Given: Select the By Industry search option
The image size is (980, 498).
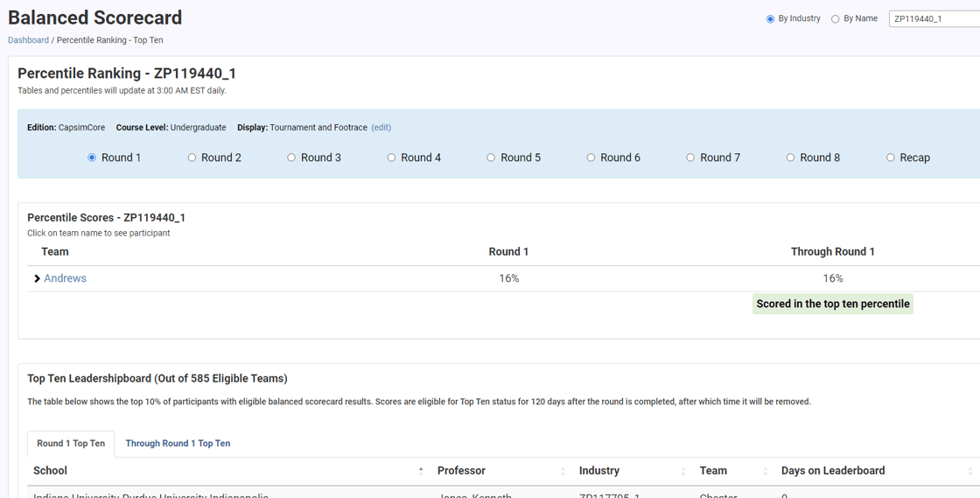Looking at the screenshot, I should pos(770,19).
